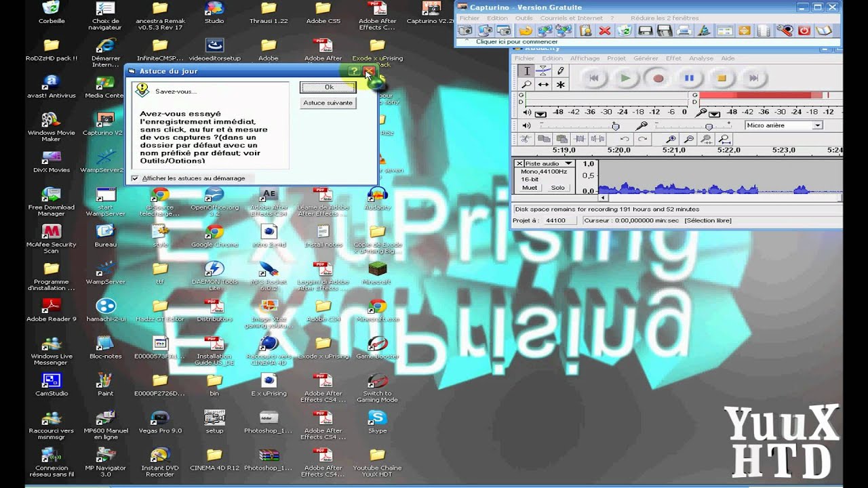Click the Audacity Pause button
The height and width of the screenshot is (488, 868).
point(690,78)
